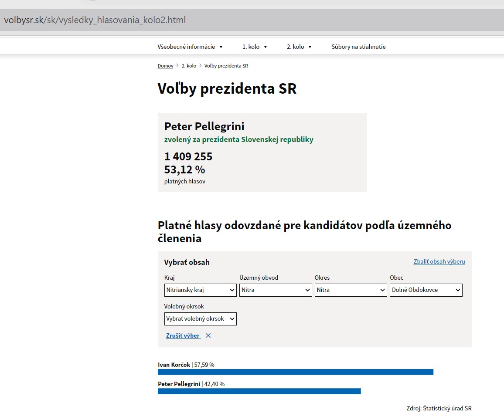Expand the Volebný okrsok dropdown
This screenshot has height=420, width=504.
tap(200, 318)
